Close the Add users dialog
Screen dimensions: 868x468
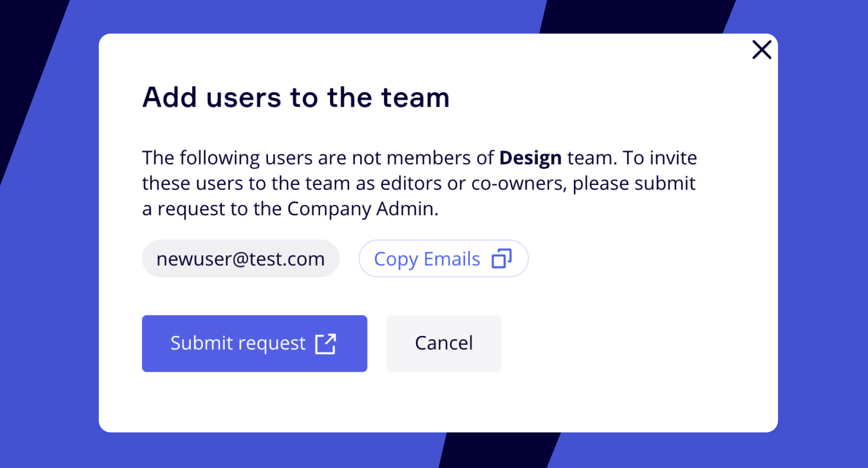762,50
